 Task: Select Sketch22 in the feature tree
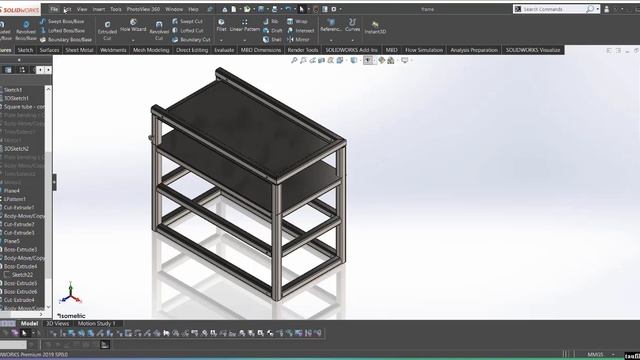pyautogui.click(x=22, y=275)
